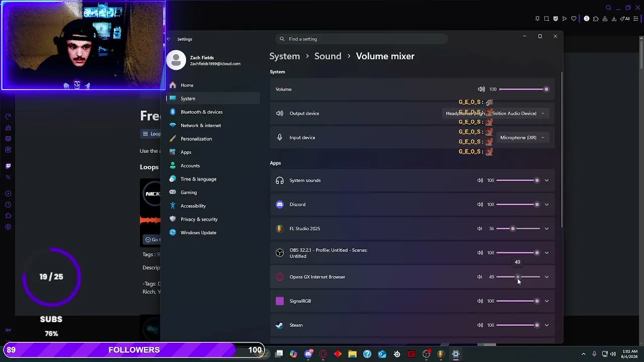Open taskbar clock showing 1:02 AM
The image size is (644, 362).
(x=629, y=354)
